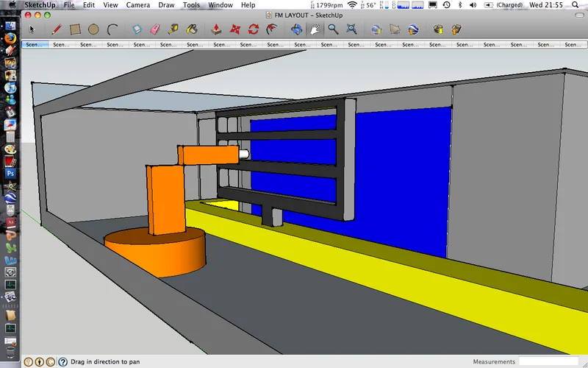Activate the Orbit tool
Viewport: 588px width, 368px height.
[296, 29]
